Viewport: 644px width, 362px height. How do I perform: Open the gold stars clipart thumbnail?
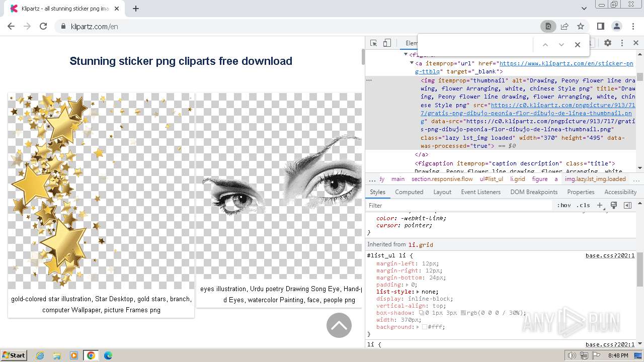coord(101,191)
